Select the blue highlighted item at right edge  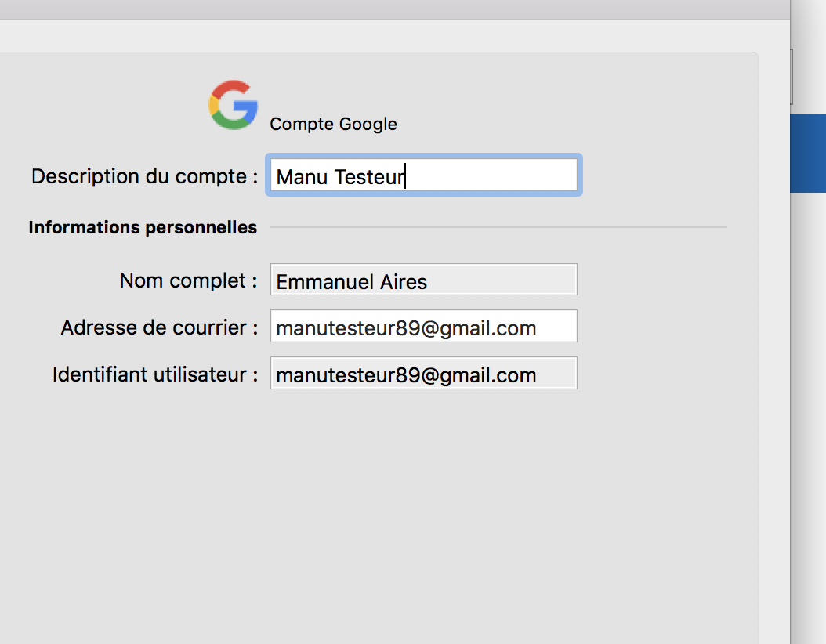[808, 154]
